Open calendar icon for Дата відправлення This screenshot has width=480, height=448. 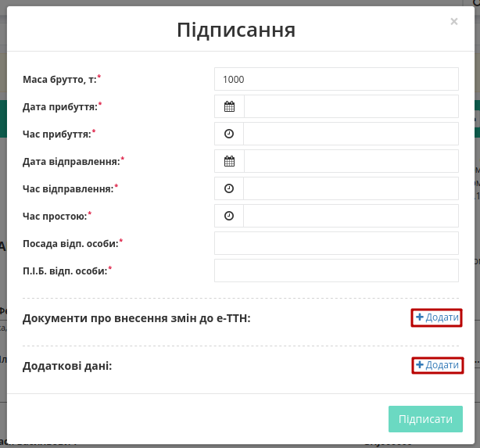pos(229,161)
